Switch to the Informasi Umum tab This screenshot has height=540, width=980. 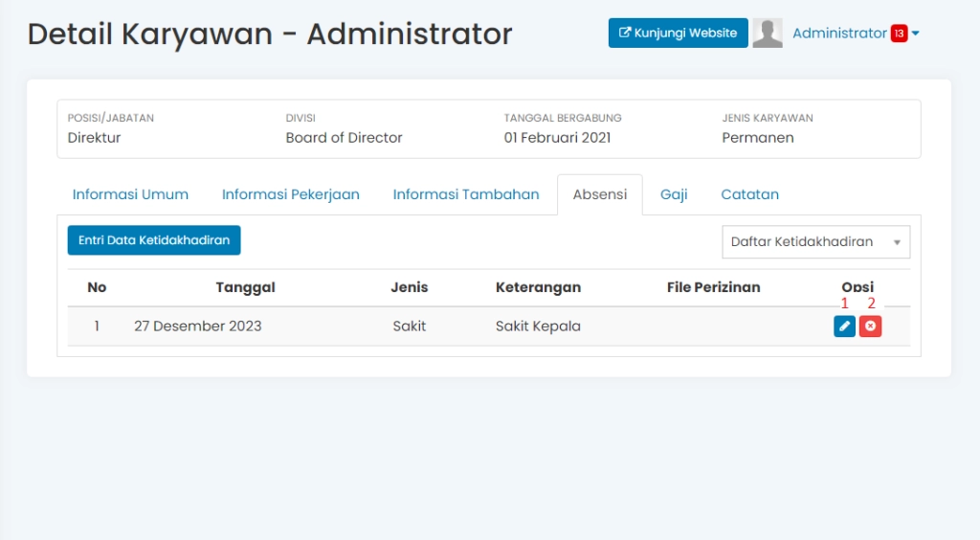tap(130, 194)
